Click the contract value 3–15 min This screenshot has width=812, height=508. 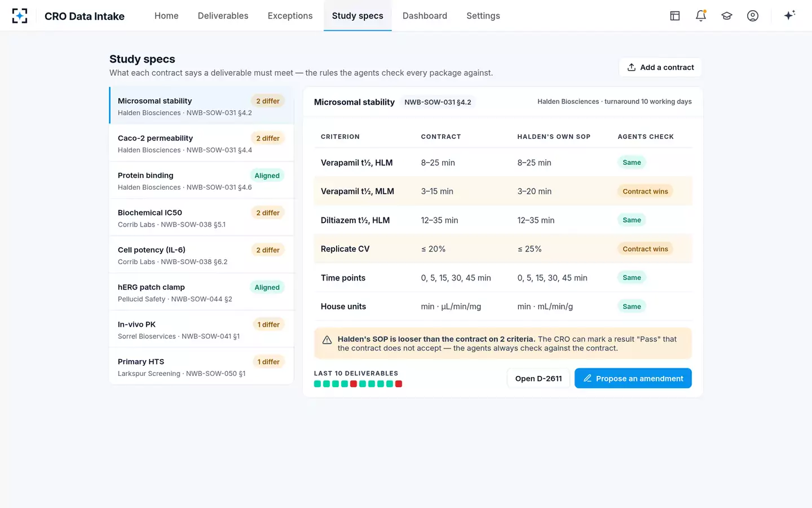point(437,191)
